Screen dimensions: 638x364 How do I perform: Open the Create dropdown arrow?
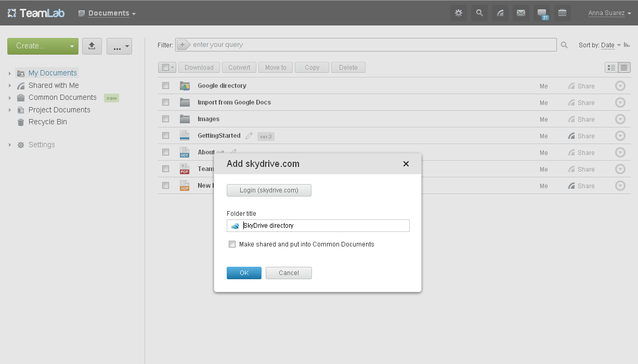click(x=72, y=46)
